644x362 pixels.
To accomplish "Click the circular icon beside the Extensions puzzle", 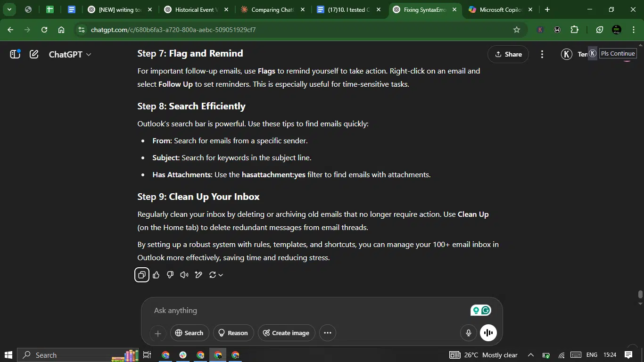I will tap(600, 30).
